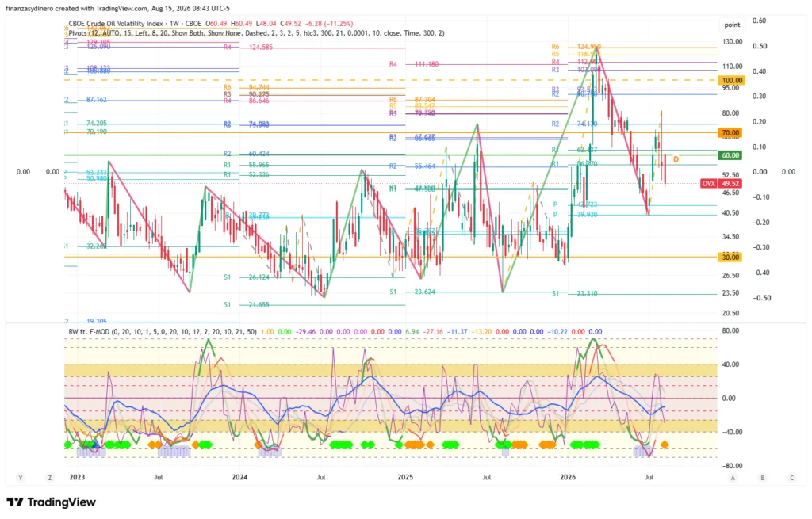
Task: Click the 49.52 last price label
Action: click(x=730, y=184)
